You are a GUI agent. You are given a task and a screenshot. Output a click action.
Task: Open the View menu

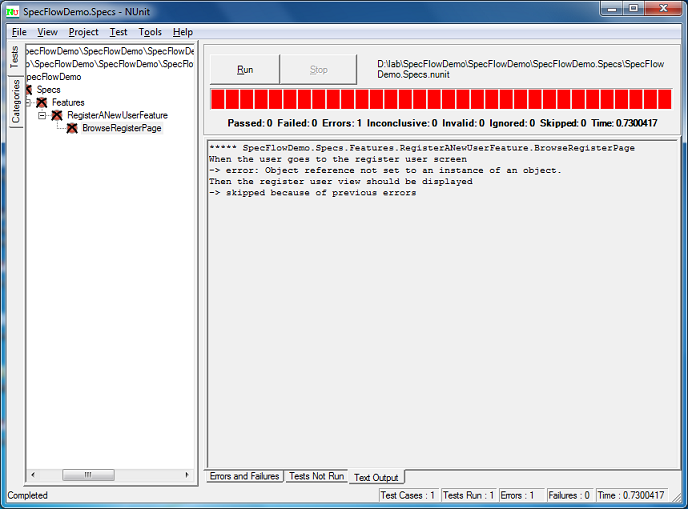pos(47,32)
